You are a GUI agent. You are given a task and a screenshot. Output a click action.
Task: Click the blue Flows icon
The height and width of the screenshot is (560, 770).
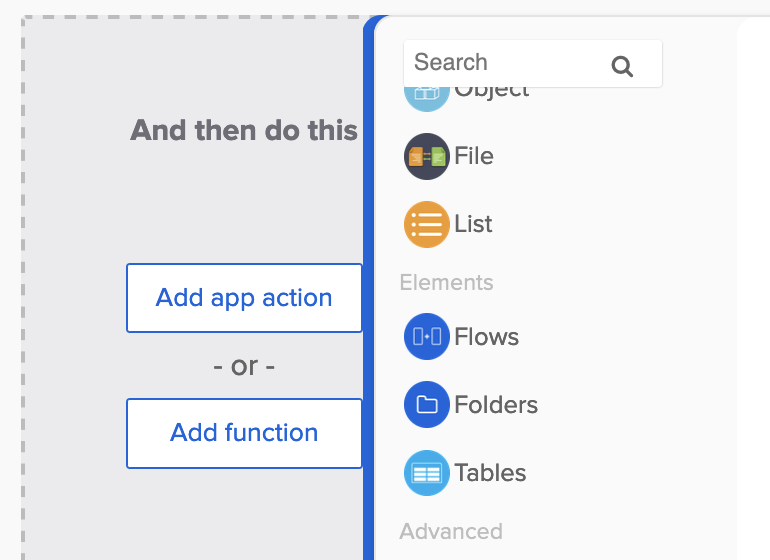pos(427,337)
